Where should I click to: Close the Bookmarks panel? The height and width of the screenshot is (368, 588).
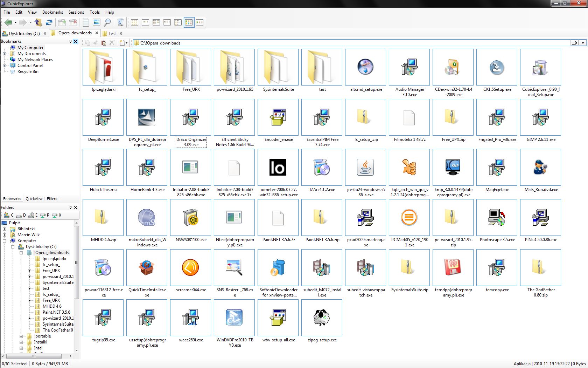pyautogui.click(x=76, y=41)
